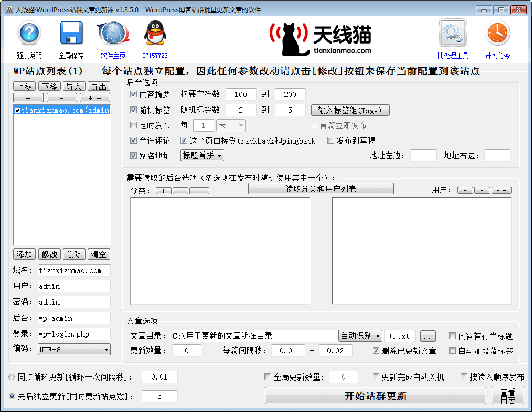Screen dimensions: 532x412
Task: Toggle the trackback和pingback checkbox
Action: tap(184, 140)
